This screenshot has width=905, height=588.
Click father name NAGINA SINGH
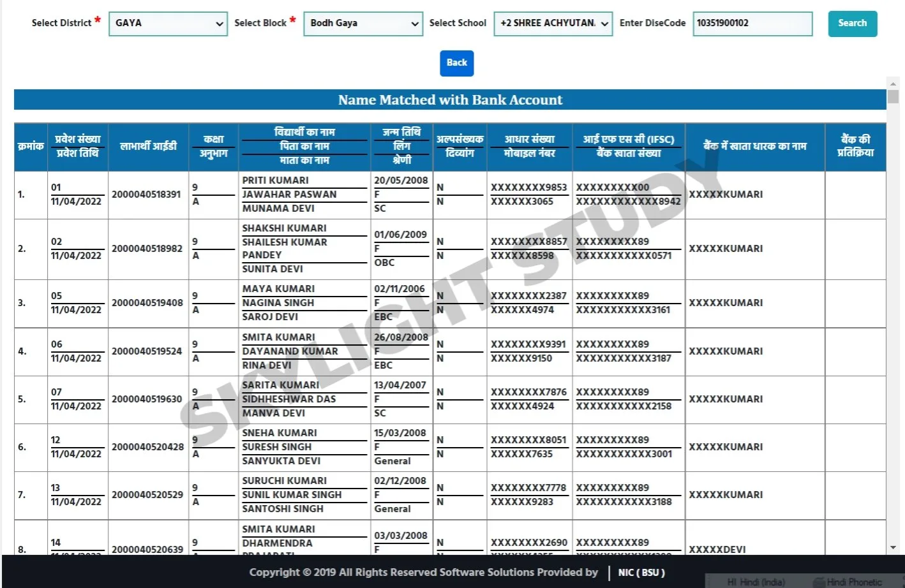click(x=278, y=303)
